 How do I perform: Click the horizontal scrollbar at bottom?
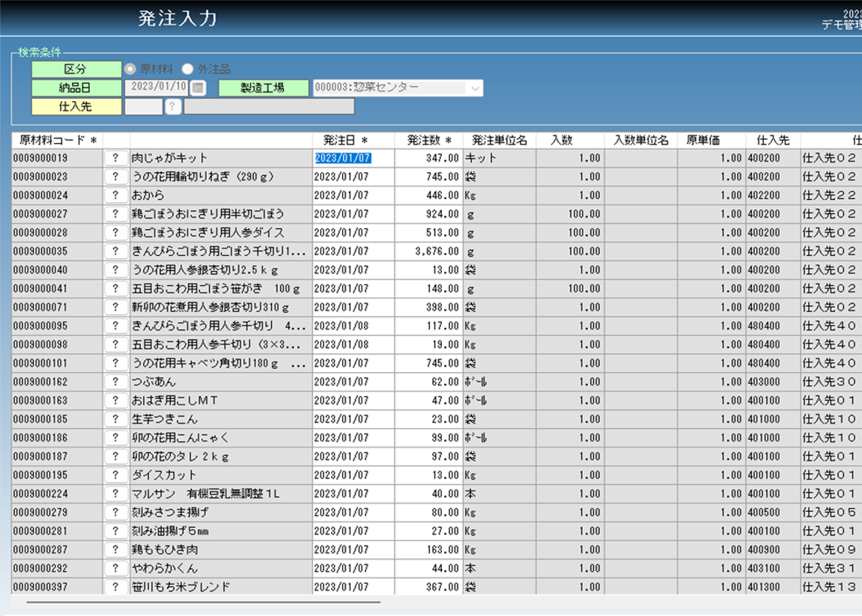(204, 603)
